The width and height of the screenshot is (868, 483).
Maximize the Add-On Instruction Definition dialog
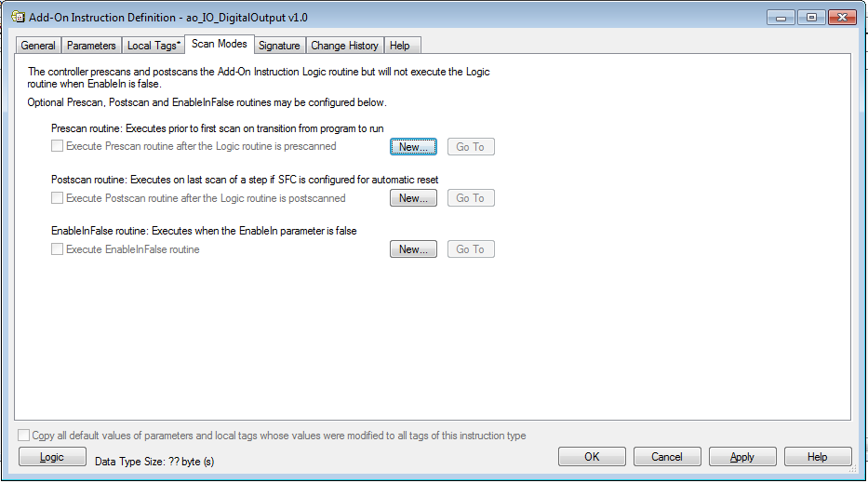(x=811, y=18)
